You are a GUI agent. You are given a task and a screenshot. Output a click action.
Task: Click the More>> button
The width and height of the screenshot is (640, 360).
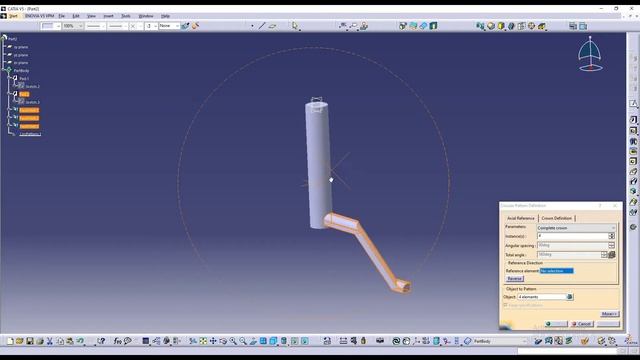tap(609, 313)
